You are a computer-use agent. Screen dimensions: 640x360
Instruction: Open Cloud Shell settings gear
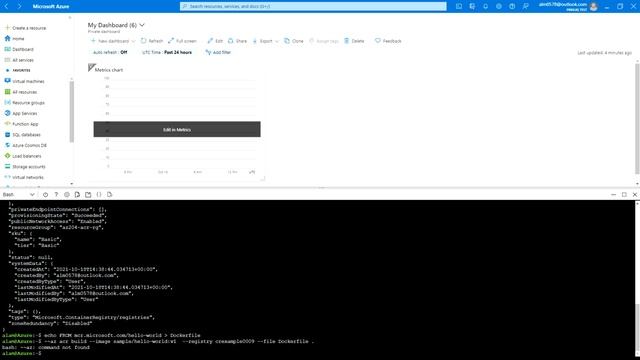point(67,195)
